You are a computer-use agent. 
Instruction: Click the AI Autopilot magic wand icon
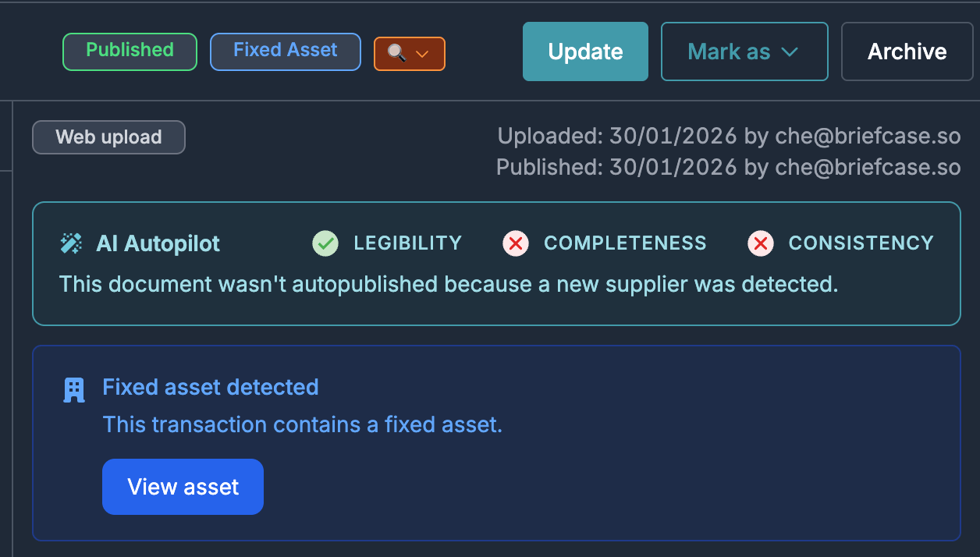71,243
